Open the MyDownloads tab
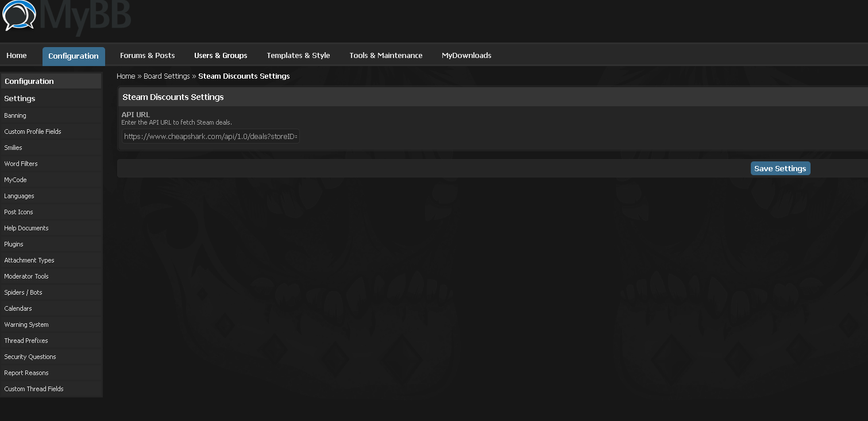868x421 pixels. coord(466,56)
